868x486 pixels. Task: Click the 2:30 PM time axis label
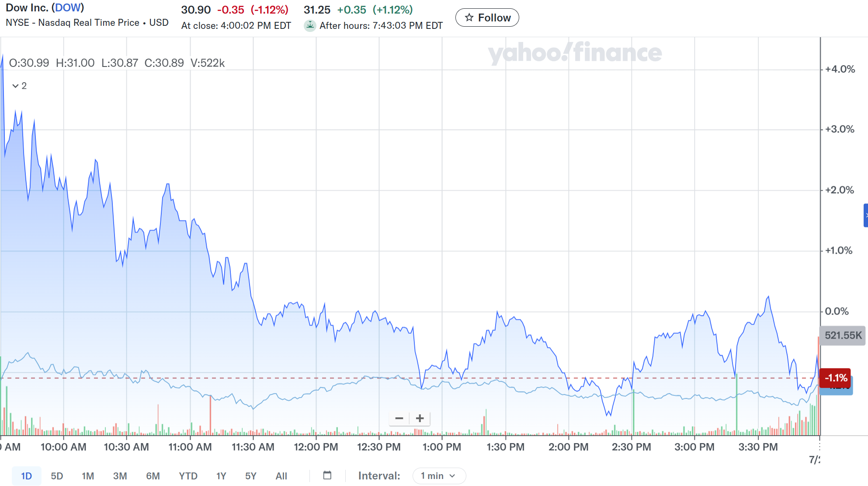[x=632, y=447]
